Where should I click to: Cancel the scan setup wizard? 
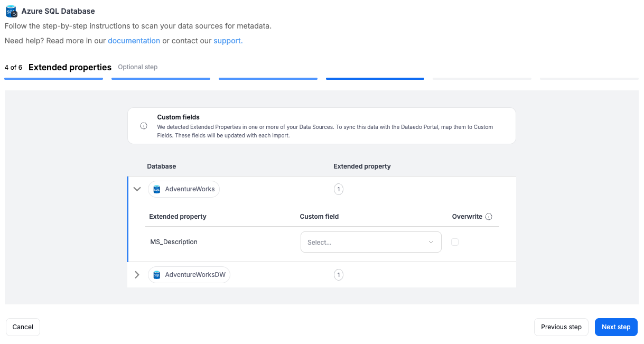click(x=23, y=327)
